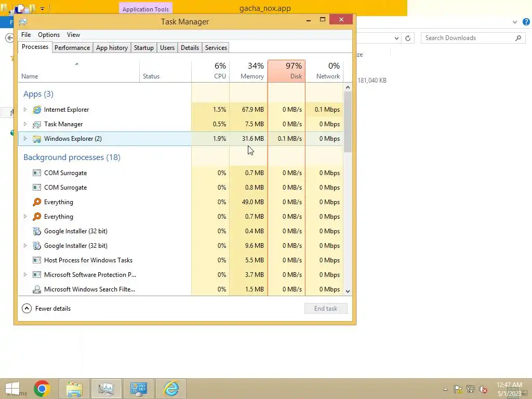Viewport: 532px width, 399px height.
Task: Click the Everything icon using 49.0 MB
Action: [x=37, y=202]
